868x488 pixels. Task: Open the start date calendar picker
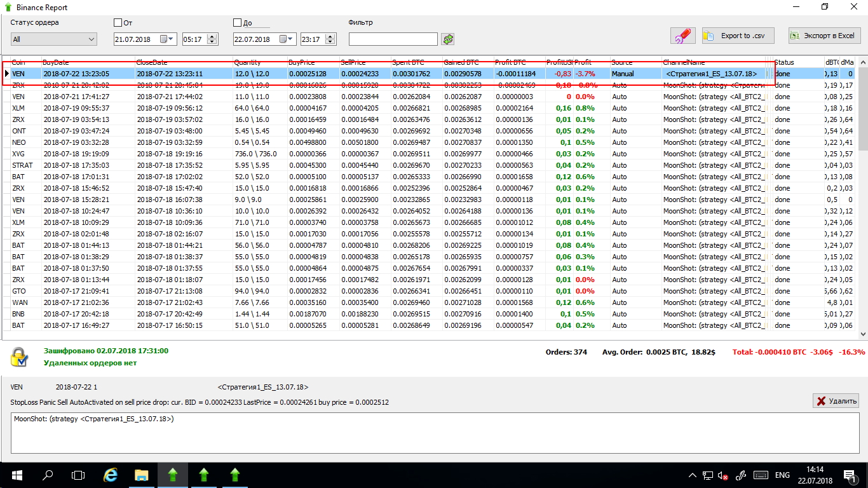pos(166,39)
